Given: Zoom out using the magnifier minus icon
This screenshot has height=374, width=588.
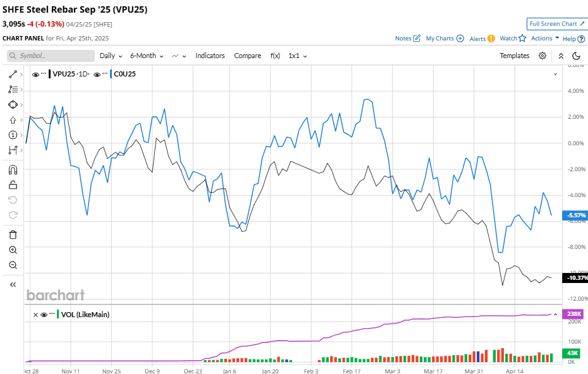Looking at the screenshot, I should [x=13, y=265].
